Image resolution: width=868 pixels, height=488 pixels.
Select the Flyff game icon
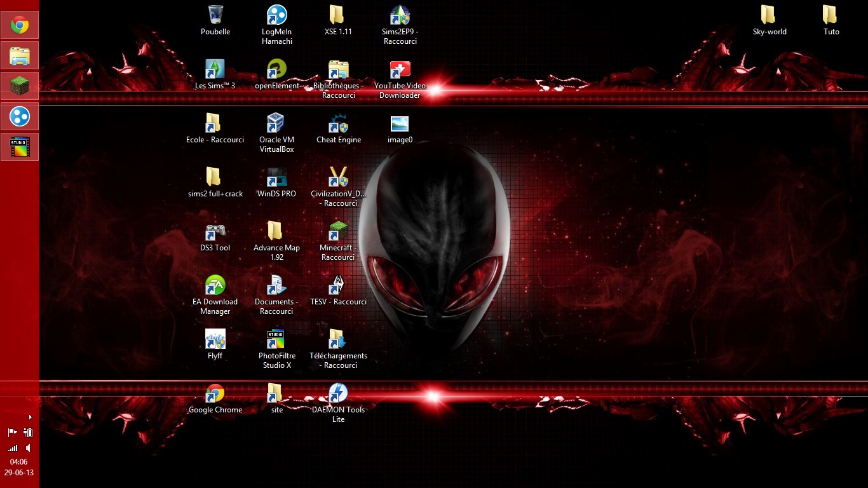tap(215, 344)
